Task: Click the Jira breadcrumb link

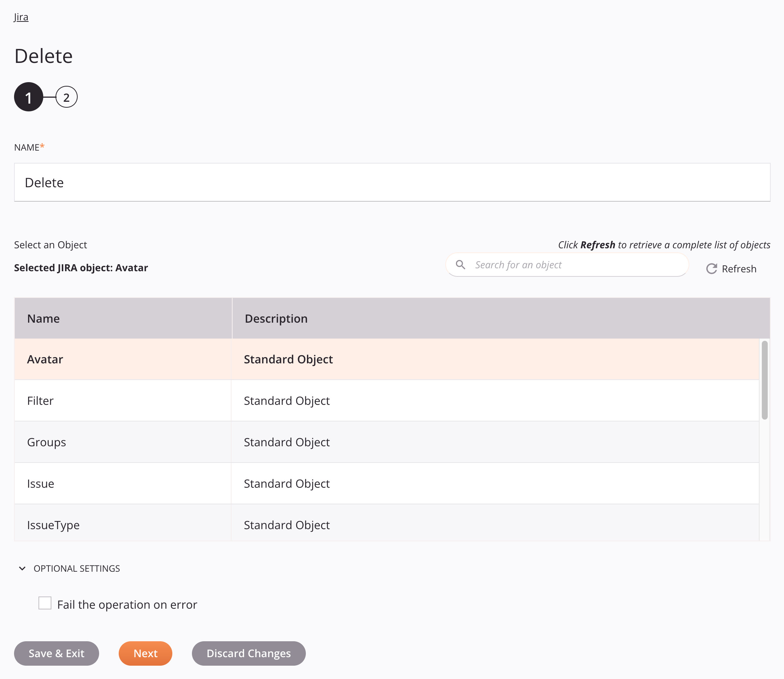Action: pyautogui.click(x=21, y=17)
